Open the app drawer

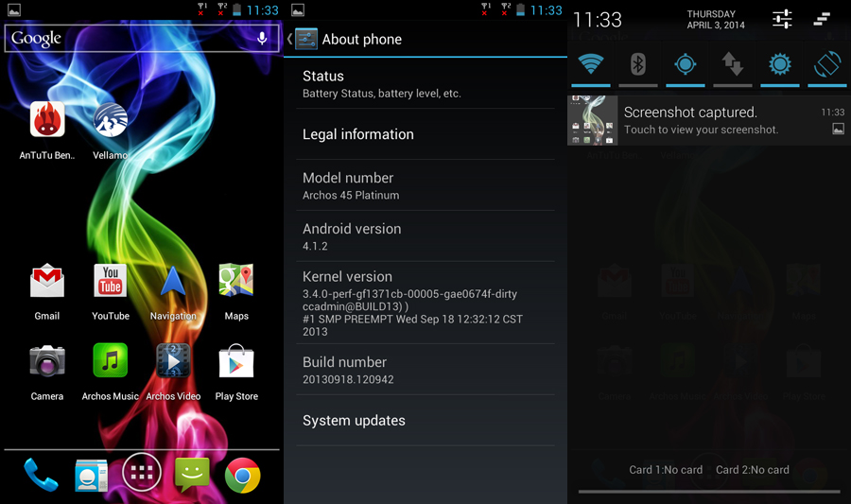coord(142,473)
